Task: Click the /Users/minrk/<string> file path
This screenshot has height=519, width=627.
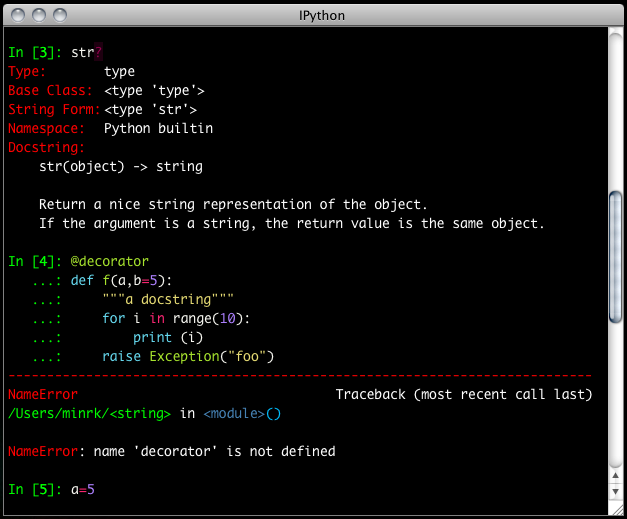Action: 88,413
